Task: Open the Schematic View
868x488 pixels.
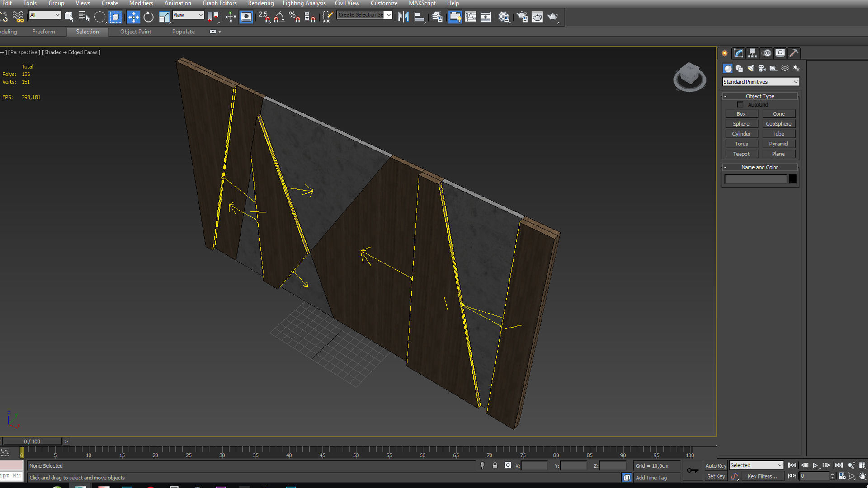Action: point(486,17)
